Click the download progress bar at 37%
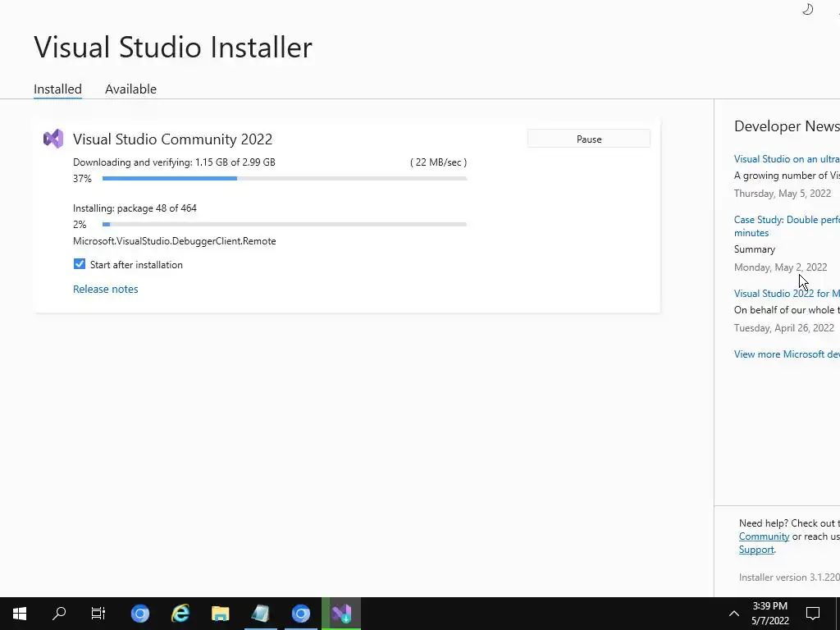 tap(285, 178)
